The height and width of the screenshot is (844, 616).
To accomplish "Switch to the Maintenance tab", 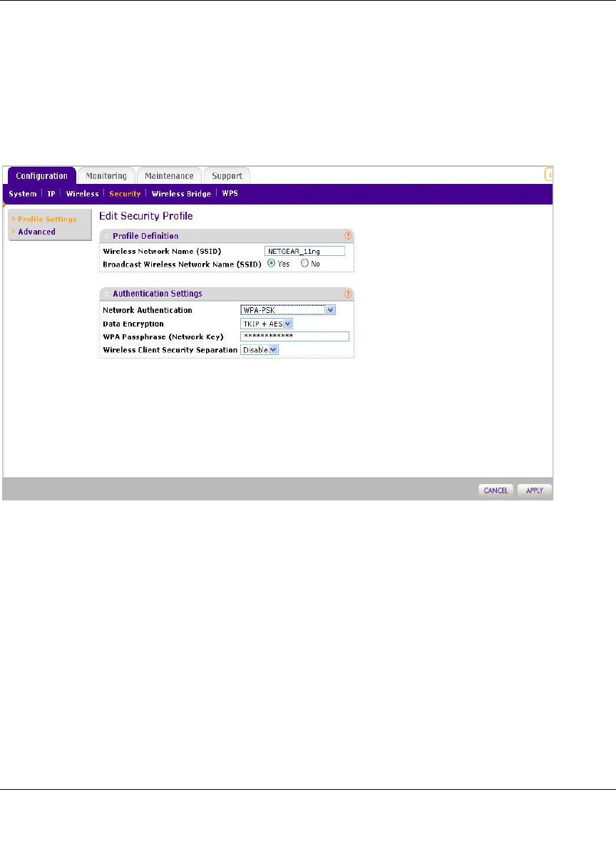I will click(169, 176).
